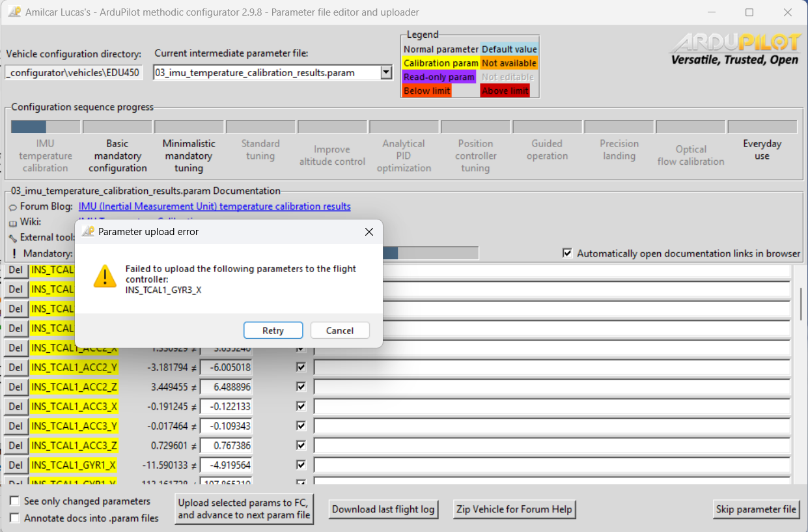This screenshot has width=808, height=532.
Task: Click the External tool wrench icon
Action: (x=13, y=238)
